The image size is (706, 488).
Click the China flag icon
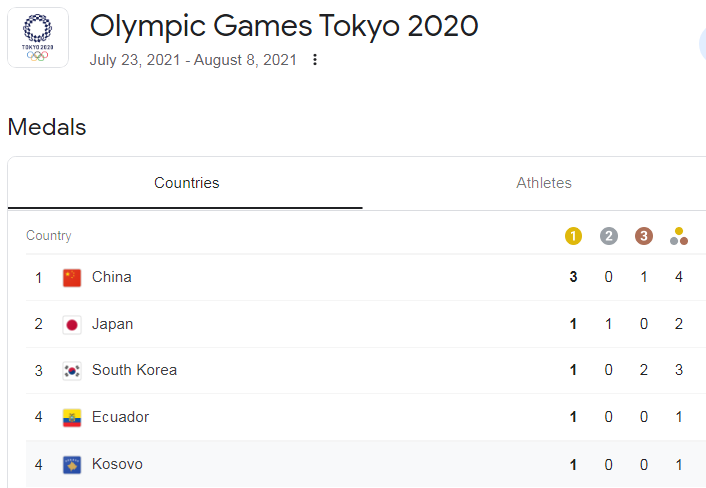[72, 277]
